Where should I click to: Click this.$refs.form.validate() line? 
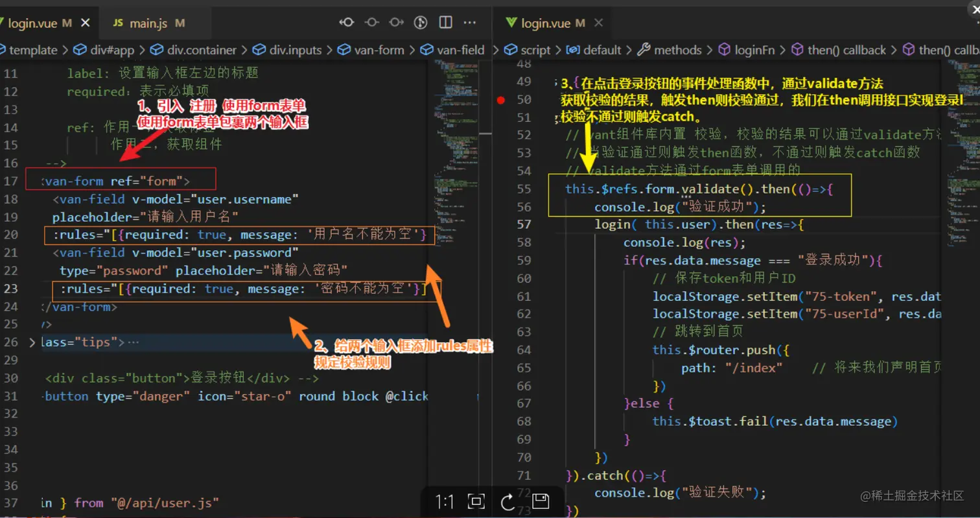699,189
